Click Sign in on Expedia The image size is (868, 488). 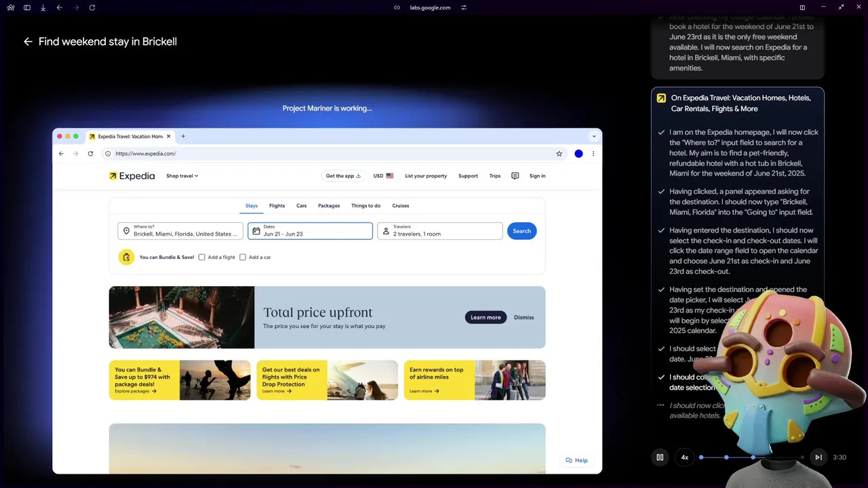[x=537, y=176]
